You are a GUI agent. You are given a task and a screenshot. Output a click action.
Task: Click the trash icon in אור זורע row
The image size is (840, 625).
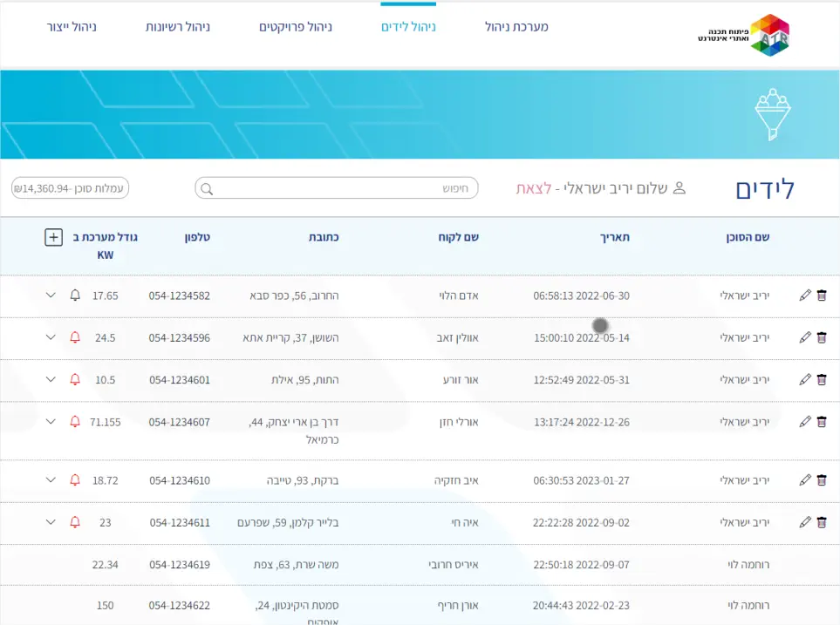[x=821, y=379]
